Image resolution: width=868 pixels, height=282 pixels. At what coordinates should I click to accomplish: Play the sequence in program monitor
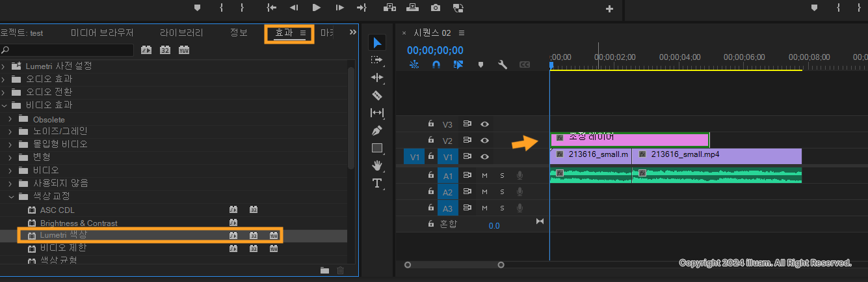[317, 8]
